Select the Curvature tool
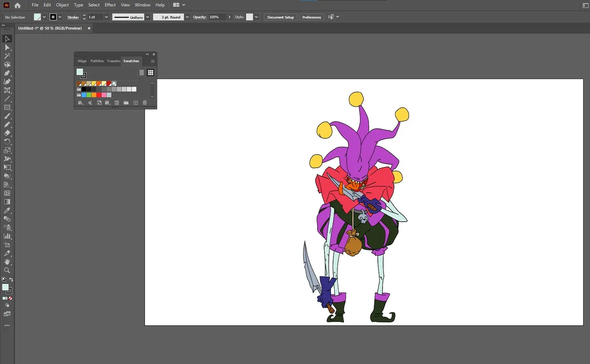 (7, 82)
